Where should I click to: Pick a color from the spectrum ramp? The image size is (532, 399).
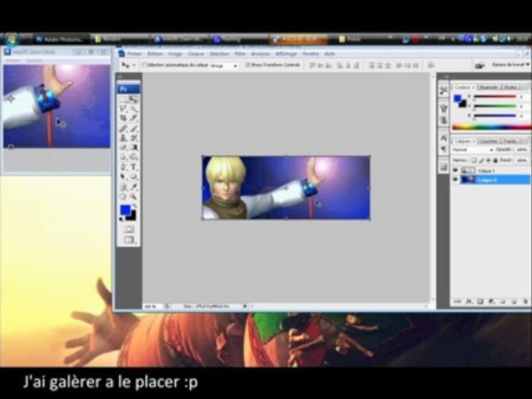click(492, 127)
